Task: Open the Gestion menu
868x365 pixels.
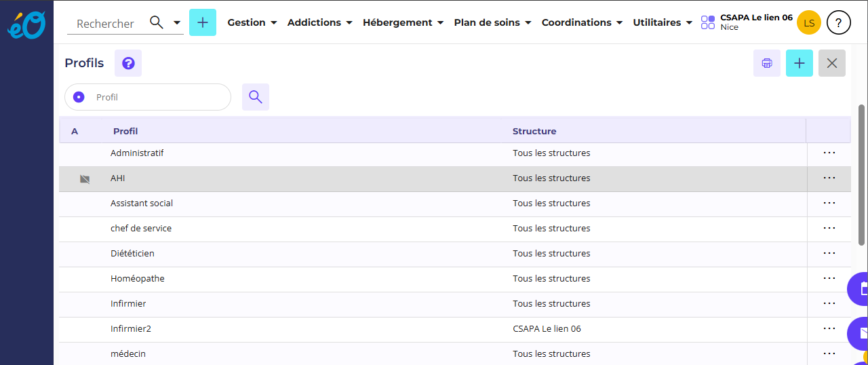Action: coord(252,22)
